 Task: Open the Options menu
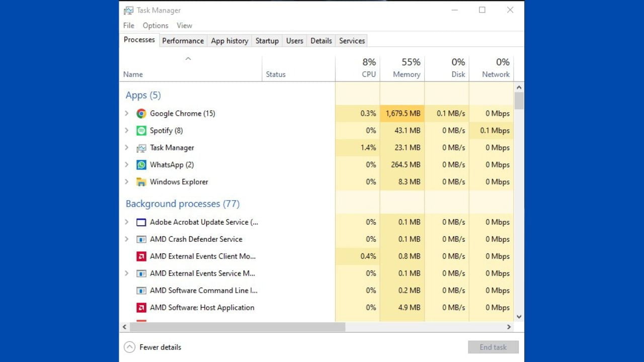[x=155, y=26]
